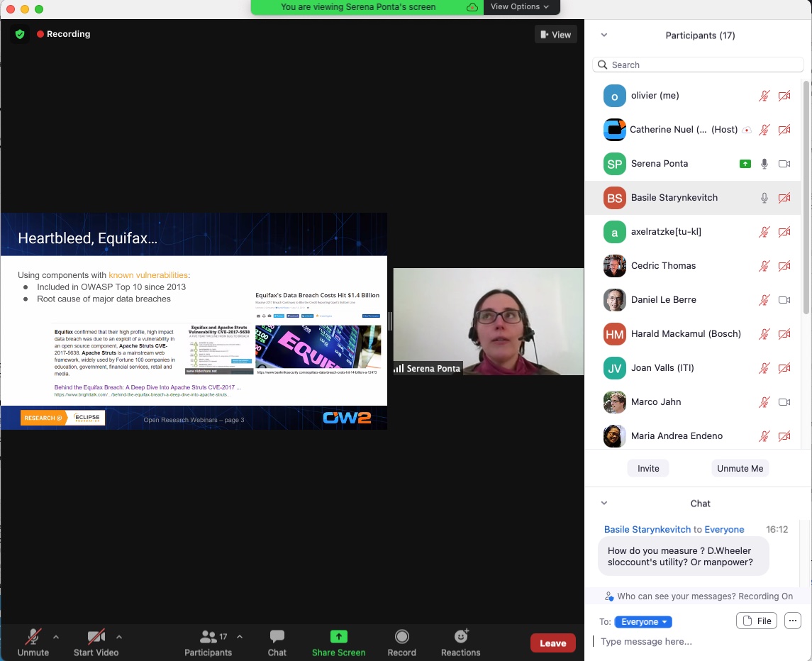Open video options arrow next to Start Video
This screenshot has width=812, height=661.
(x=119, y=637)
